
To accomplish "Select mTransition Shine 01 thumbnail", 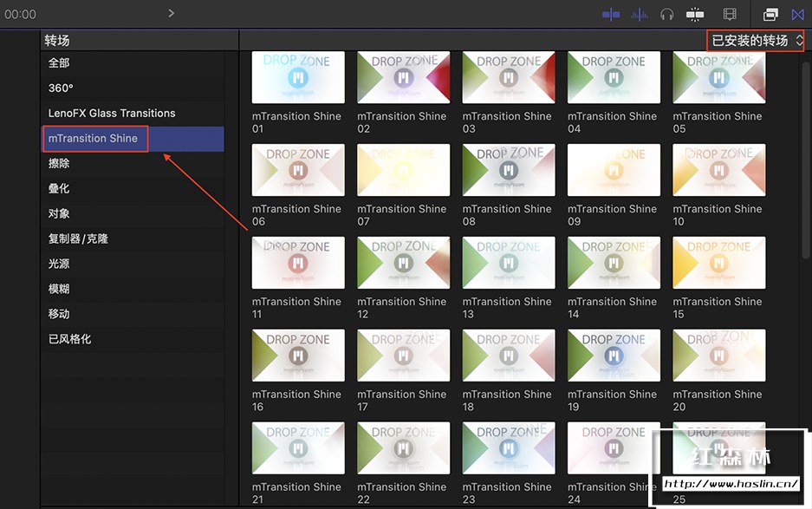I will [298, 77].
